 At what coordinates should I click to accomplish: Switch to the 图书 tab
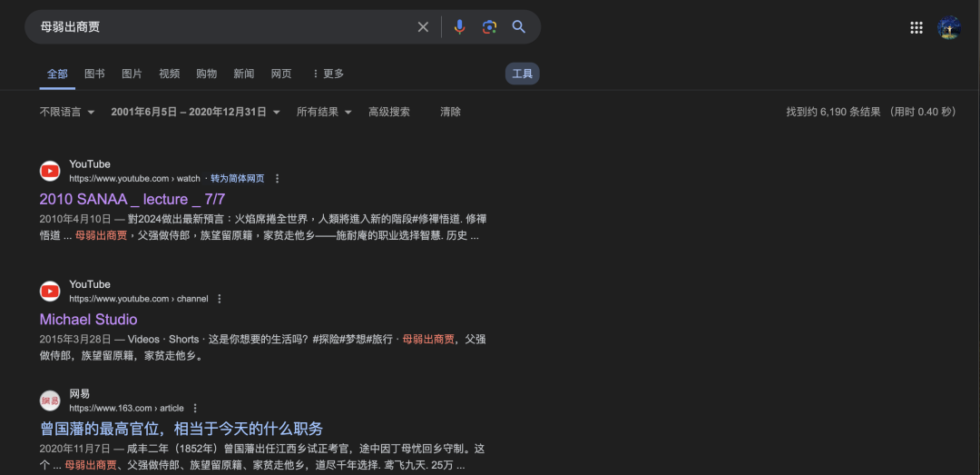click(x=94, y=74)
